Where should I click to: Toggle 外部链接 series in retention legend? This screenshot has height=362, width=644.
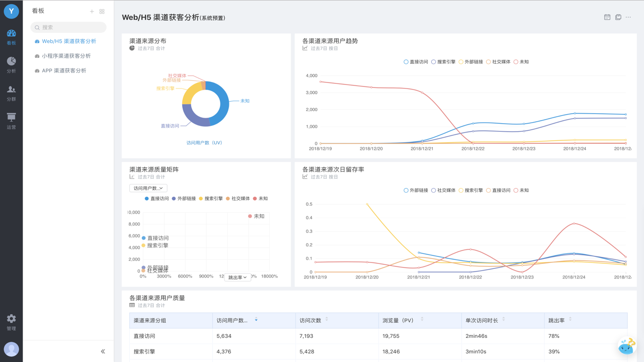(x=416, y=191)
